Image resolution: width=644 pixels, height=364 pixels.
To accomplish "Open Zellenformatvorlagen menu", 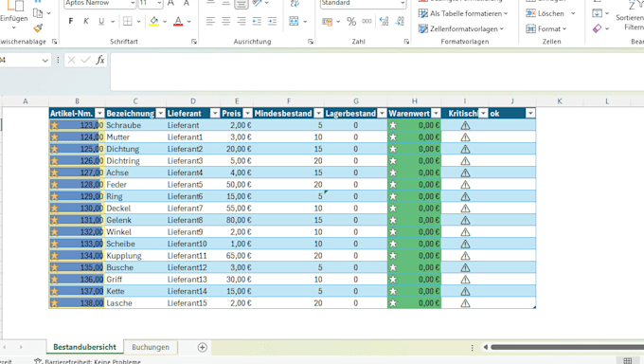I will click(x=461, y=28).
